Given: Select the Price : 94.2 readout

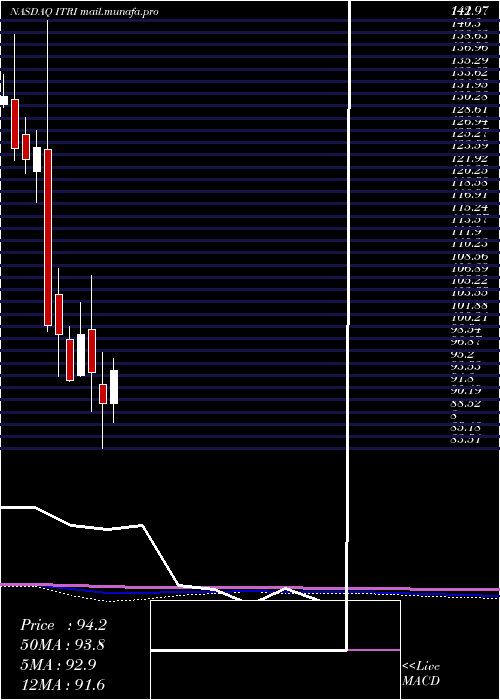Looking at the screenshot, I should tap(63, 625).
